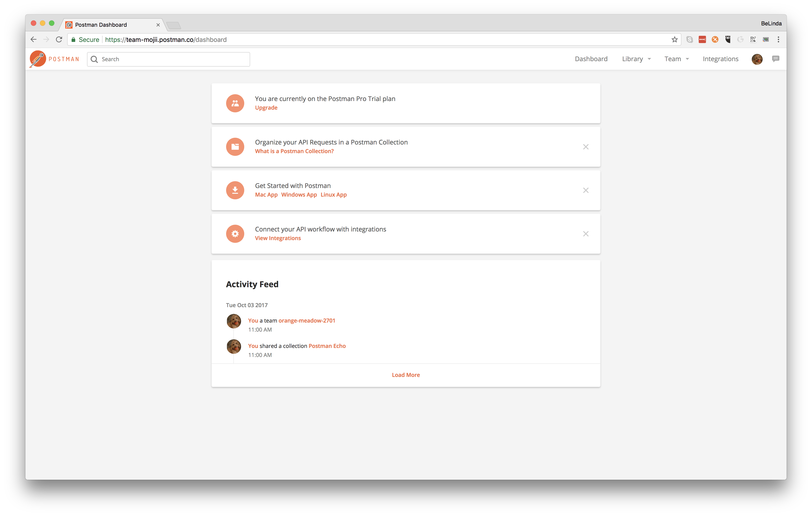
Task: Bookmark this page with the star icon
Action: click(674, 39)
